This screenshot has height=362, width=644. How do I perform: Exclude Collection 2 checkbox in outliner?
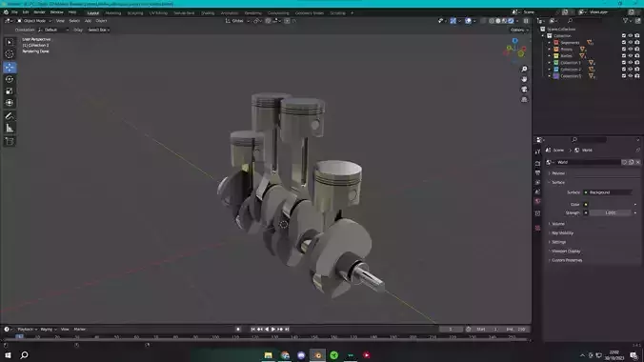(x=624, y=69)
